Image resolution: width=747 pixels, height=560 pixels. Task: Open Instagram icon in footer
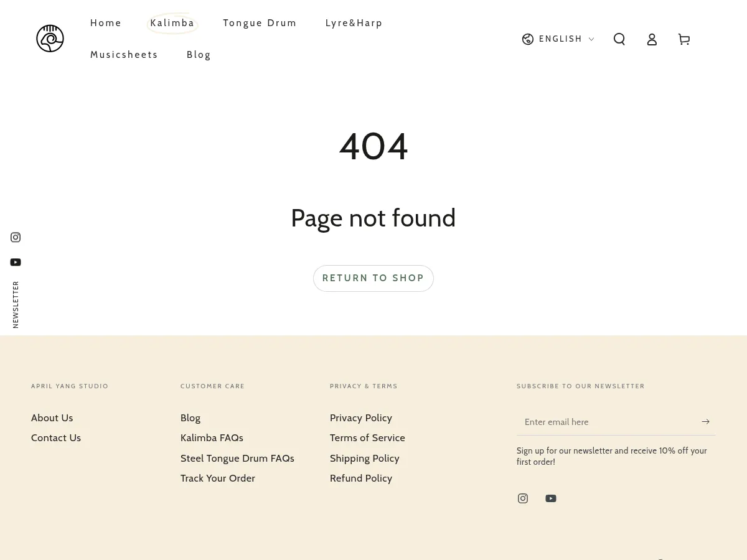pyautogui.click(x=523, y=498)
